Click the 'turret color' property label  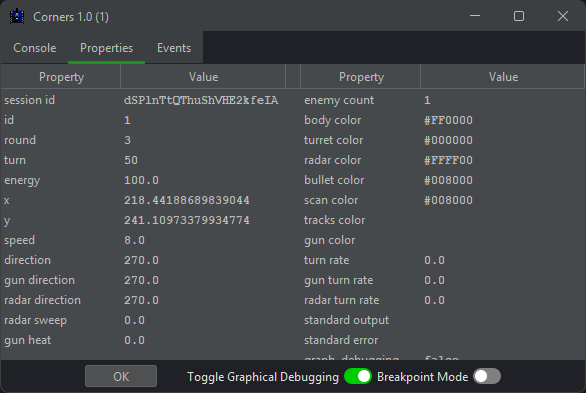point(333,140)
